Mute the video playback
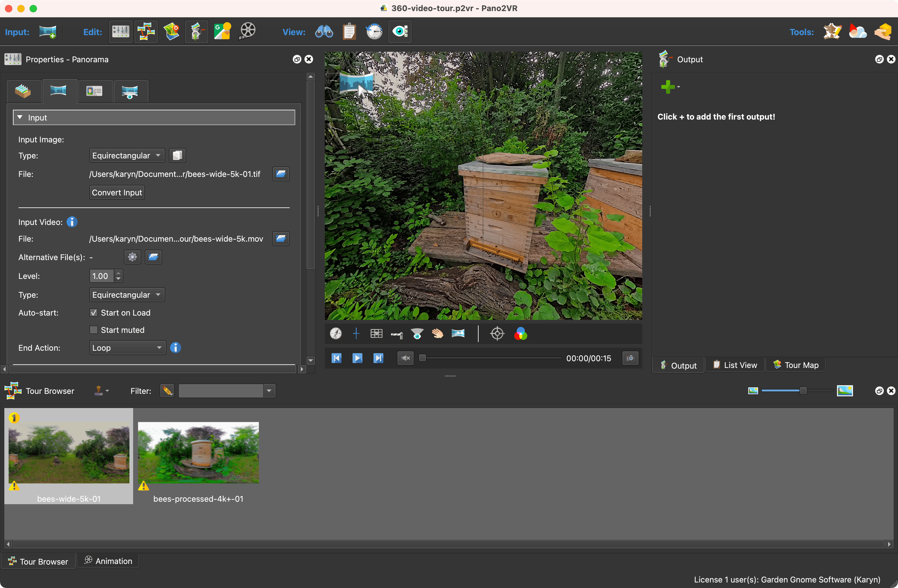 pos(406,358)
